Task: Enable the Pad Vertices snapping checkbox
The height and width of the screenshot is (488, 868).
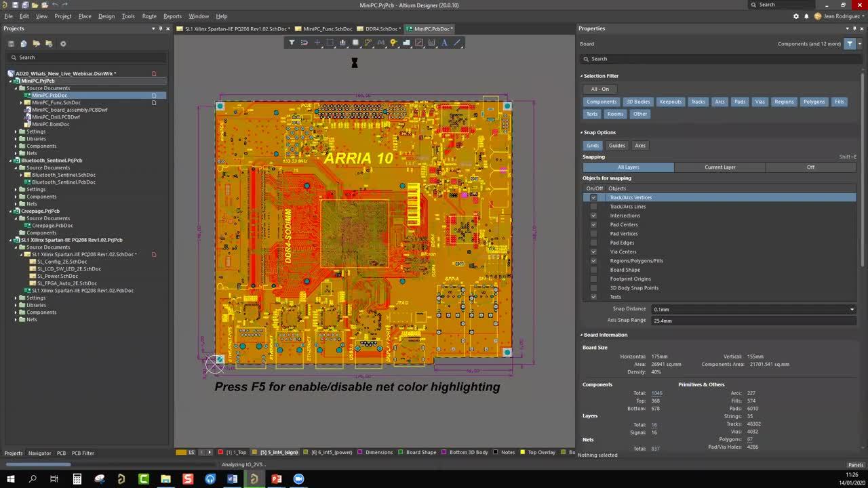Action: (593, 233)
